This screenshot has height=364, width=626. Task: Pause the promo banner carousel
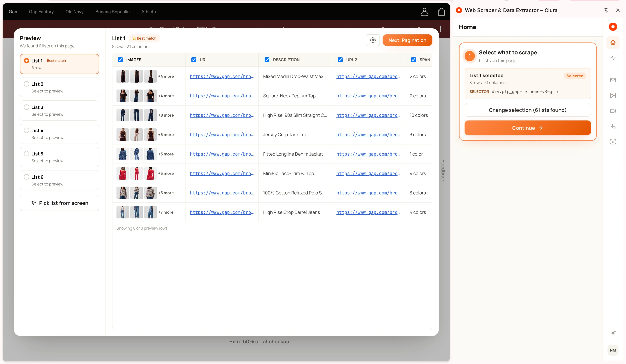tap(442, 29)
